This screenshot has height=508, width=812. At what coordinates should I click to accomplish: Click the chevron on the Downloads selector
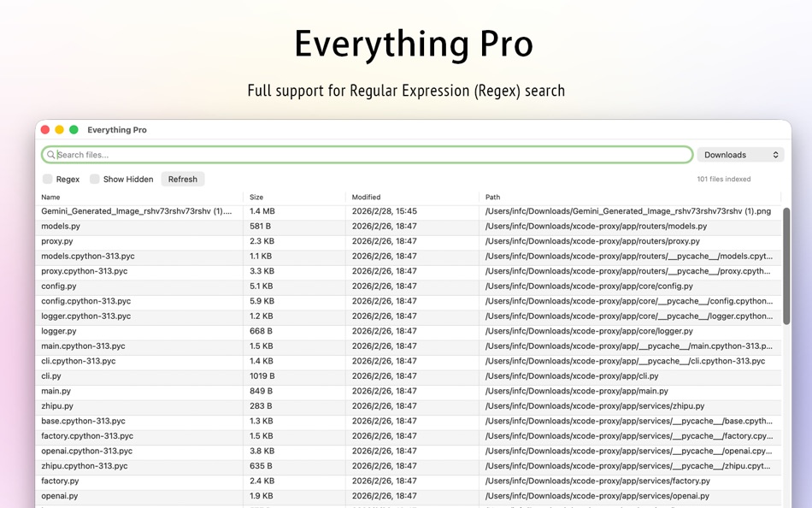pyautogui.click(x=774, y=154)
